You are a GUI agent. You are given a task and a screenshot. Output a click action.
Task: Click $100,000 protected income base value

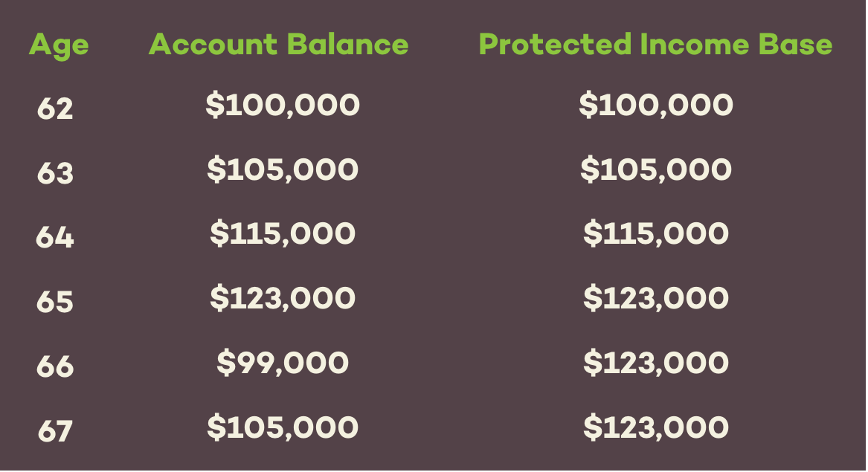point(656,105)
